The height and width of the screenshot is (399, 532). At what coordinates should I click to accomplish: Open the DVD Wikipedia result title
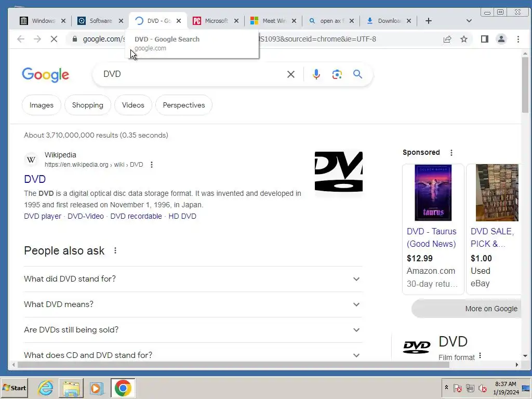[35, 179]
